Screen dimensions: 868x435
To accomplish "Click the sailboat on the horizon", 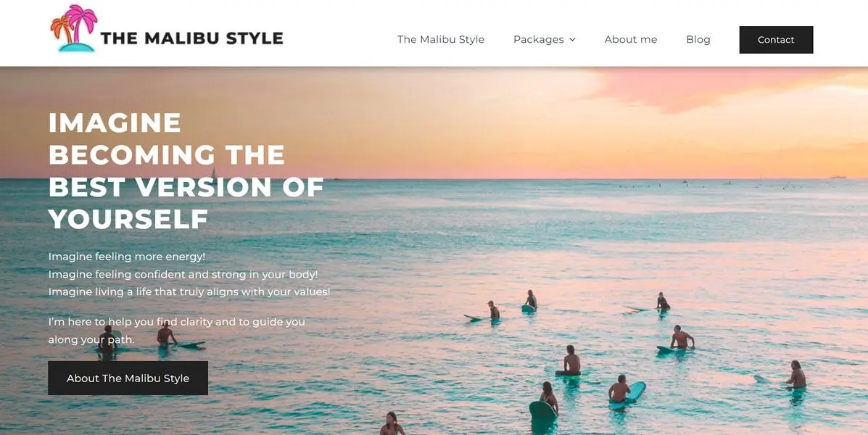I will pos(214,173).
